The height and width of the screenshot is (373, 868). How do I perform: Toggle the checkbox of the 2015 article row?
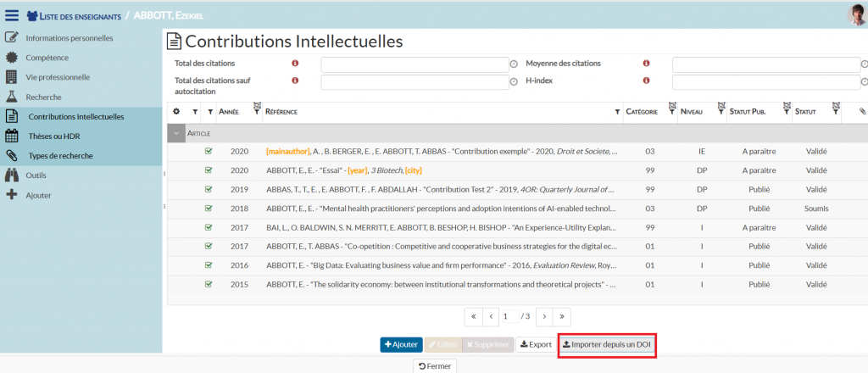(x=209, y=284)
